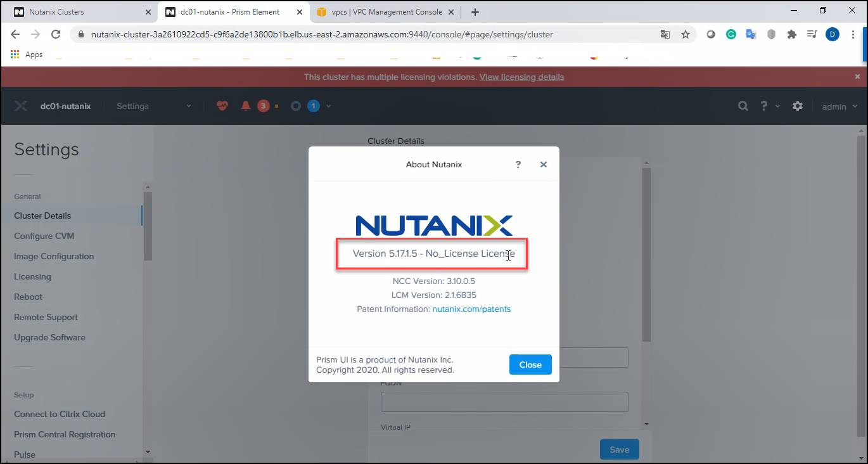Switch to the VPC Management Console tab
This screenshot has width=868, height=464.
pyautogui.click(x=386, y=12)
